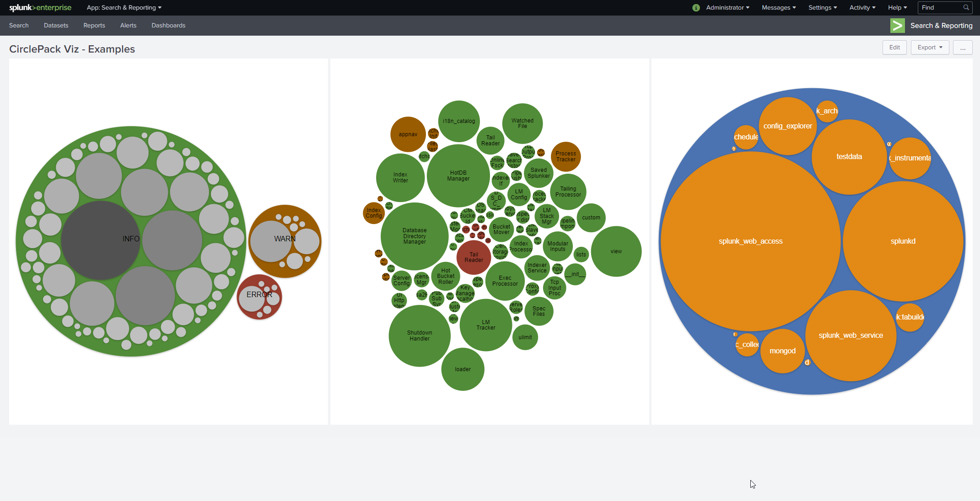Open the Export dropdown
This screenshot has height=501, width=980.
930,47
